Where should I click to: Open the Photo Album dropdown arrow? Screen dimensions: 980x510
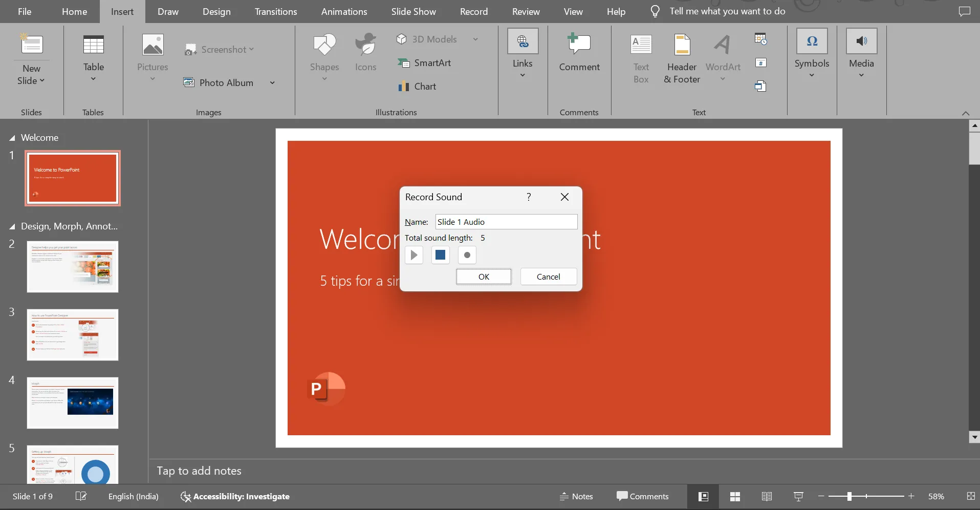[x=272, y=82]
